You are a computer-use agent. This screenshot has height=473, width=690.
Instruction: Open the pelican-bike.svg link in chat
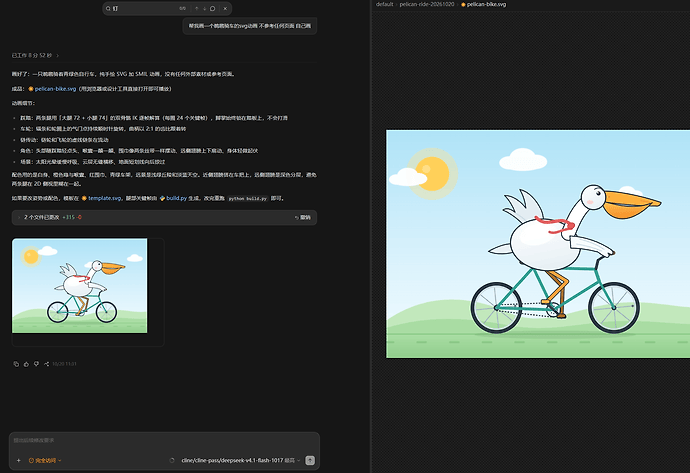(x=55, y=88)
